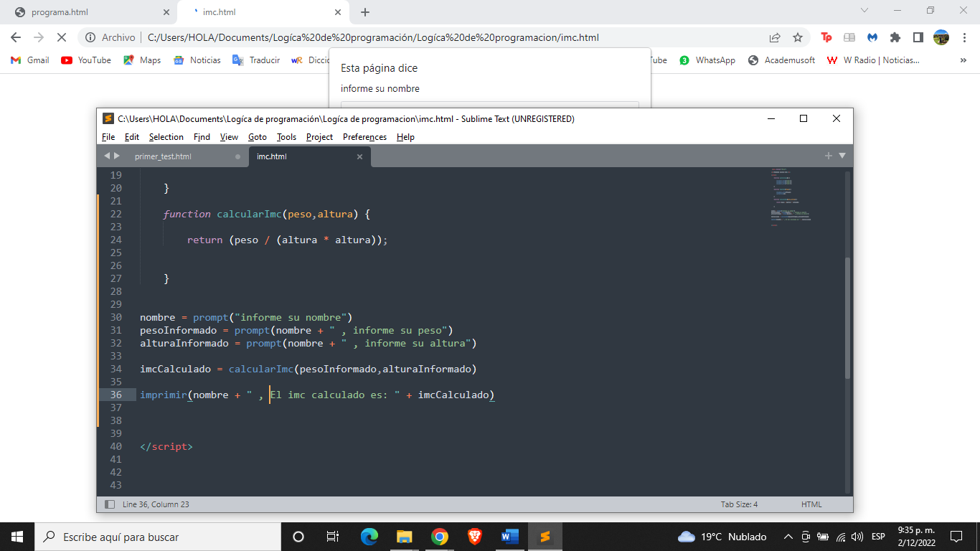Open the Tools menu
Viewport: 980px width, 551px height.
point(287,137)
